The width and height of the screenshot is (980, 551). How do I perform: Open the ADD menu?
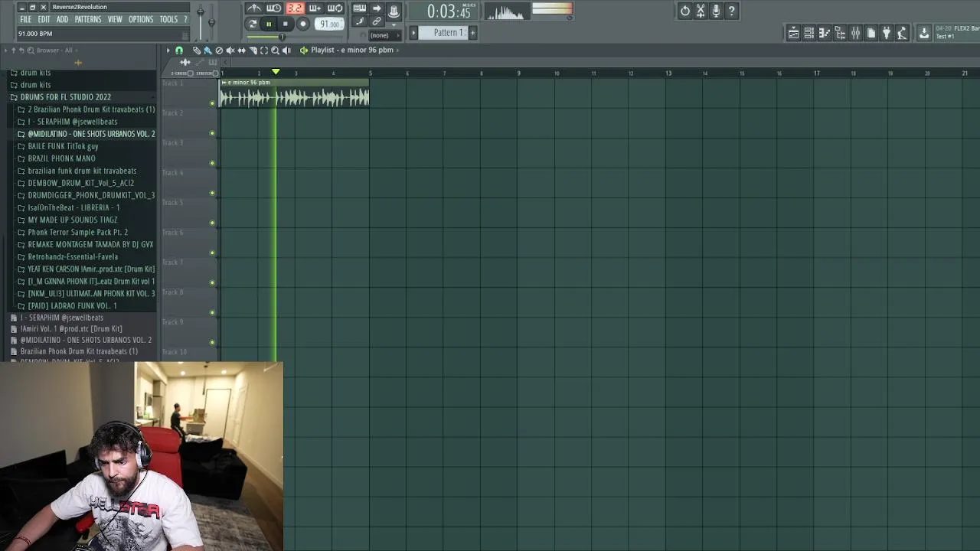pos(62,20)
